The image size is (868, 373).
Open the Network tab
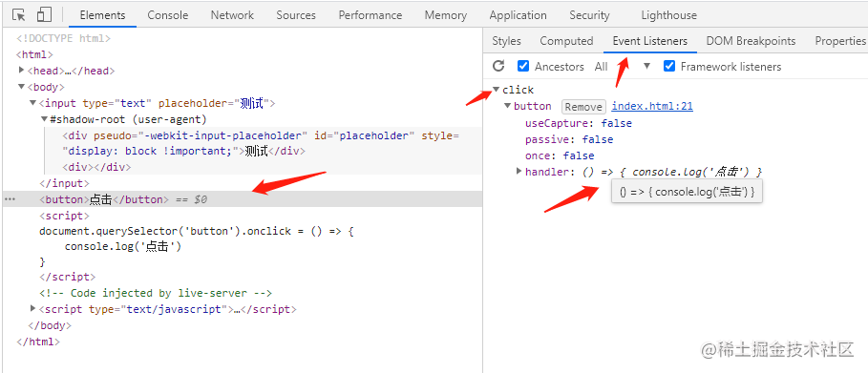(232, 15)
